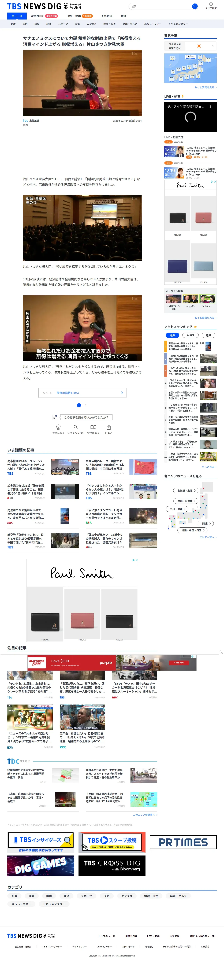Select the 地域 tab
The width and height of the screenshot is (224, 980).
click(124, 16)
